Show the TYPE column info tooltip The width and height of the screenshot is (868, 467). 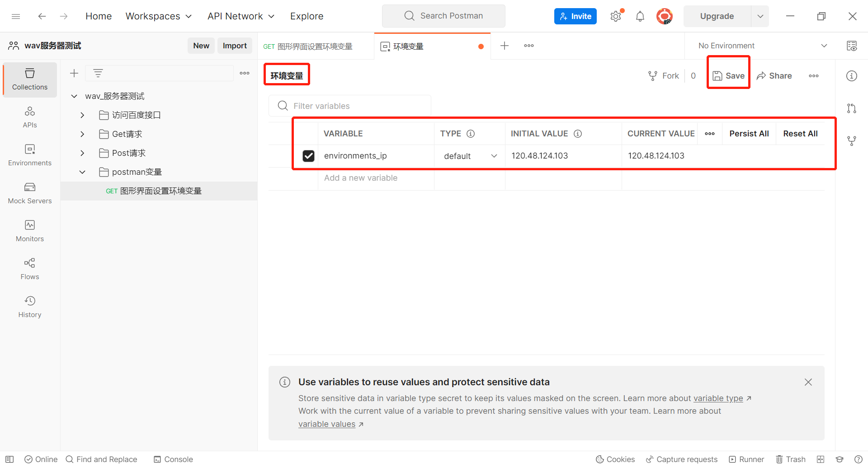(x=471, y=134)
